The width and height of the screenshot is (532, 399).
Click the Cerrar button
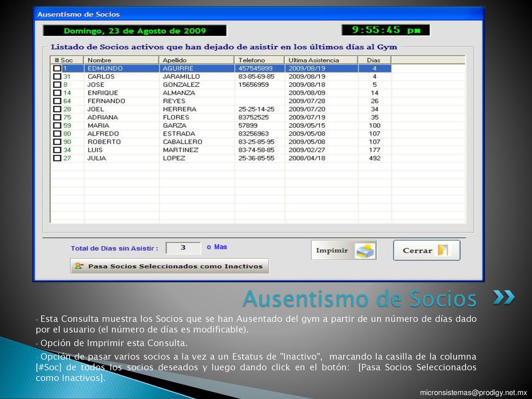tap(427, 250)
